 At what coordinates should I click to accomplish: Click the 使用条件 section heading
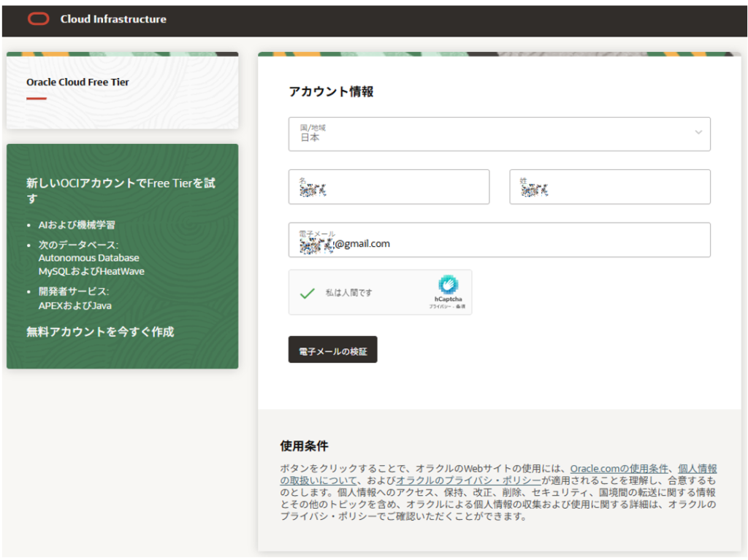point(304,445)
